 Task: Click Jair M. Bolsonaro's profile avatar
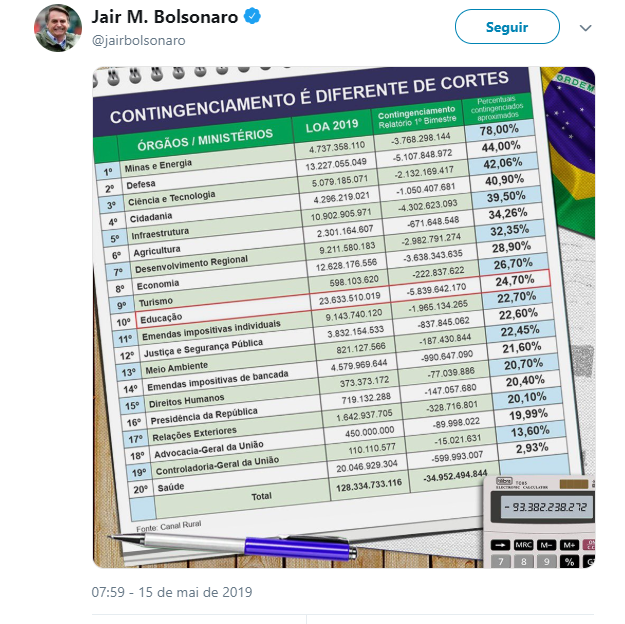[57, 27]
